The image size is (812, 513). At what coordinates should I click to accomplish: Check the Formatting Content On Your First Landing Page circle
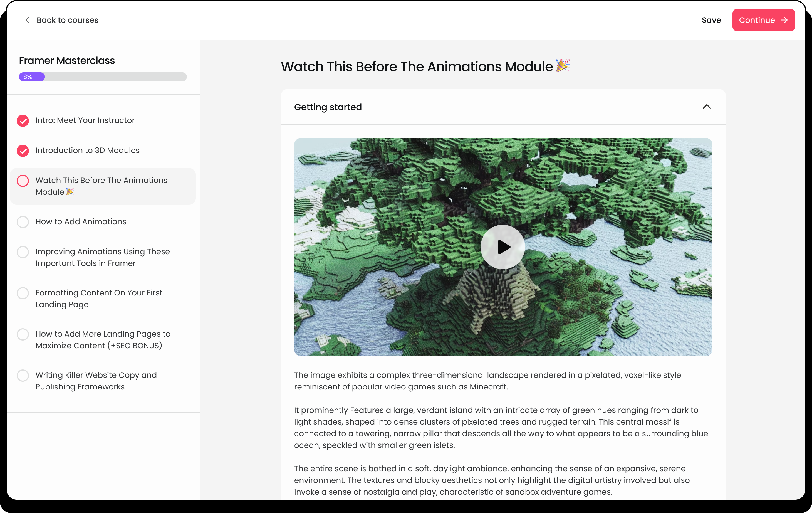pos(23,293)
